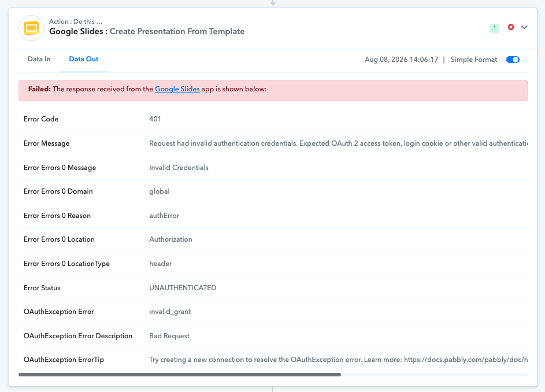
Task: Click the Bad Request description value
Action: point(169,336)
